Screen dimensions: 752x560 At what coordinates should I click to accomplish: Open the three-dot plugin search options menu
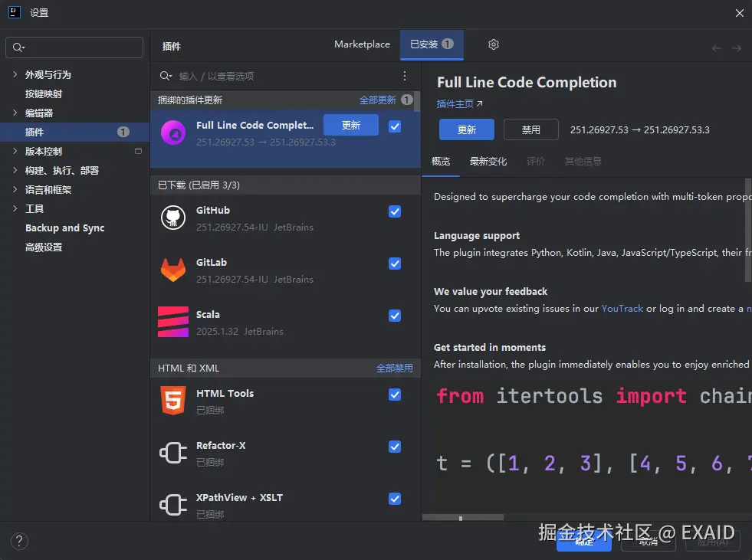[405, 76]
